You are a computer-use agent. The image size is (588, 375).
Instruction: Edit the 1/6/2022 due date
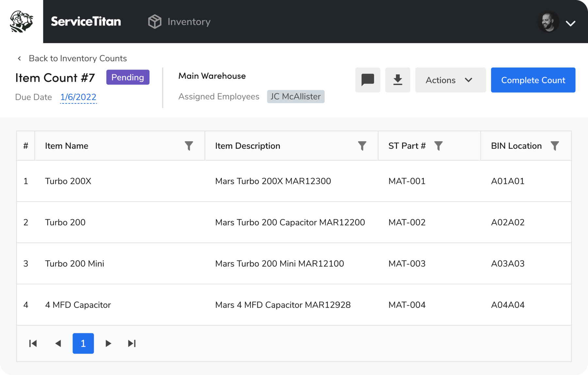pos(78,97)
